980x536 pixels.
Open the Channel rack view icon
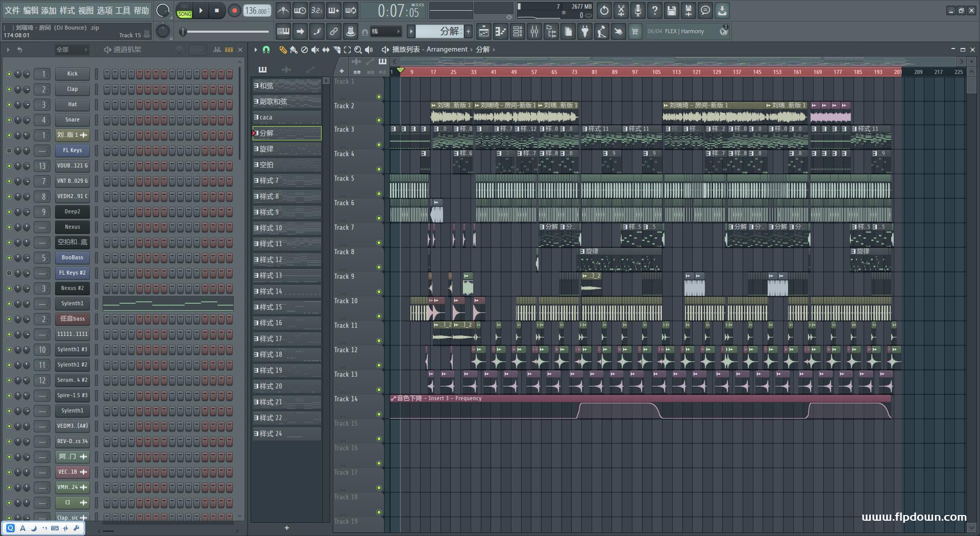pos(518,32)
